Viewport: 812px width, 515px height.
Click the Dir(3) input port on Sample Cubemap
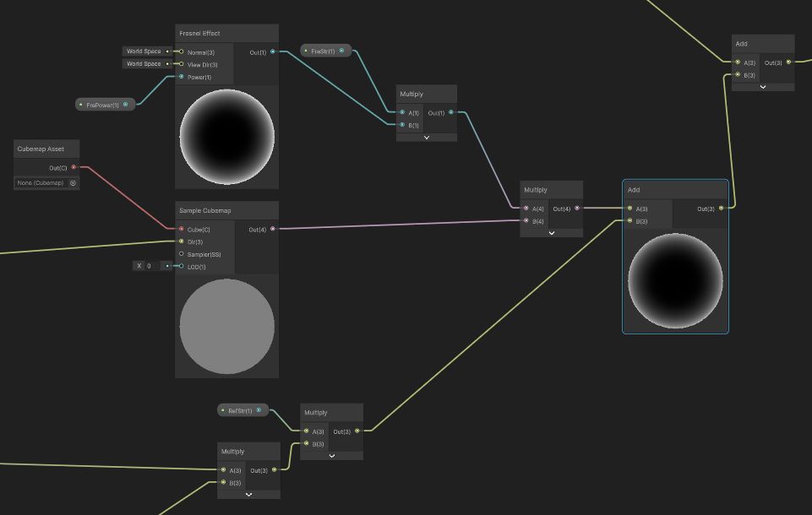[181, 241]
